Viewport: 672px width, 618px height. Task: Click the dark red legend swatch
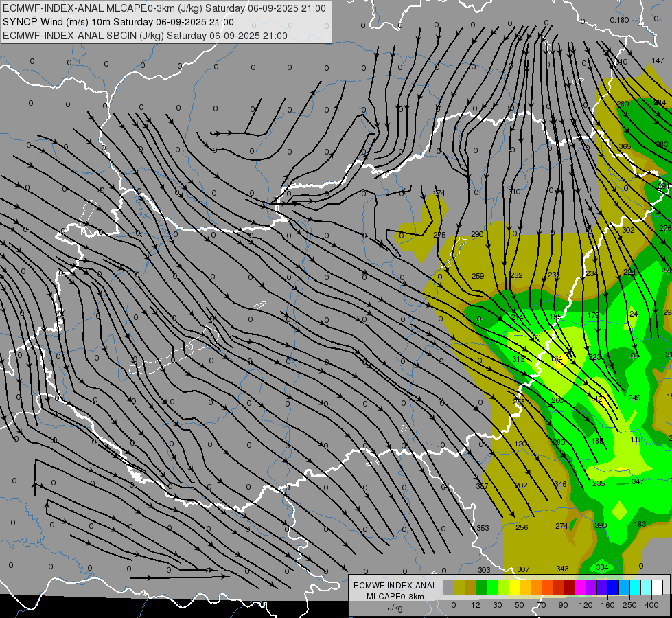(569, 588)
